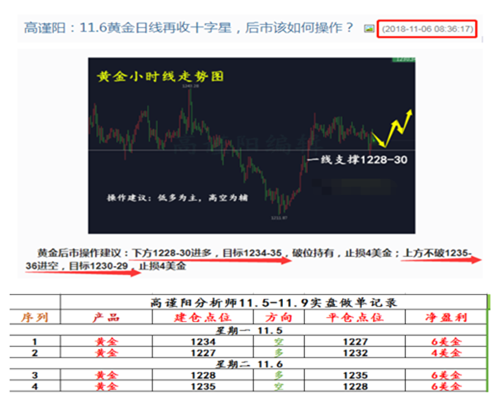
Task: Click row 4 close price 1228
Action: coord(355,387)
